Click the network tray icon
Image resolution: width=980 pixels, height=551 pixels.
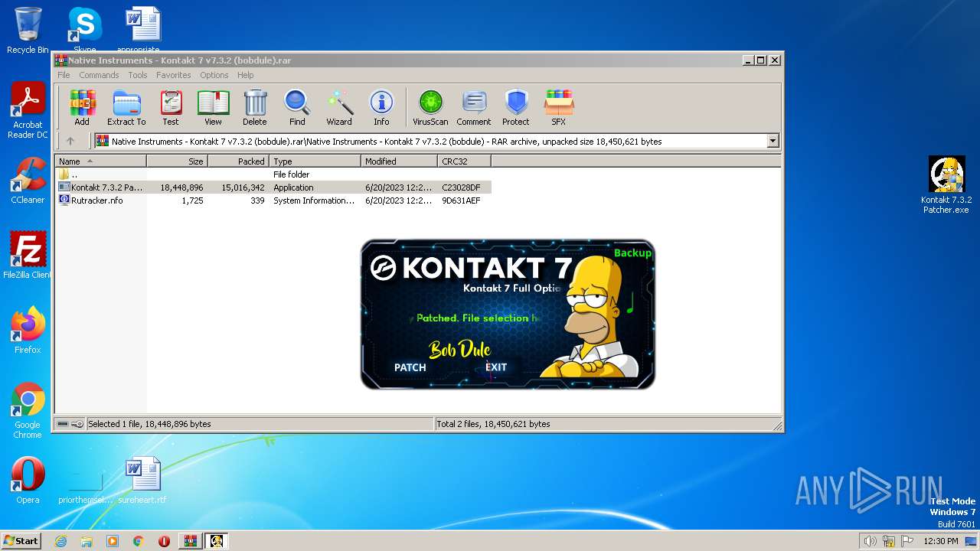889,541
